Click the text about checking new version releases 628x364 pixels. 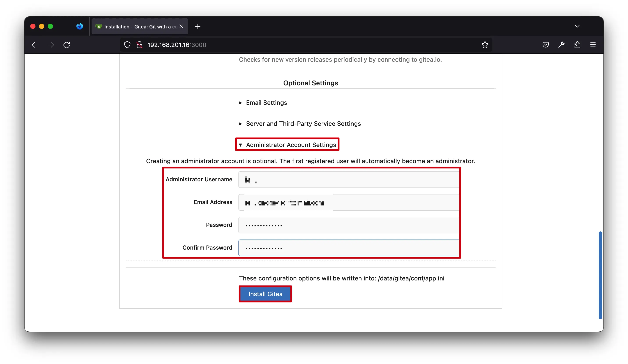(x=340, y=60)
